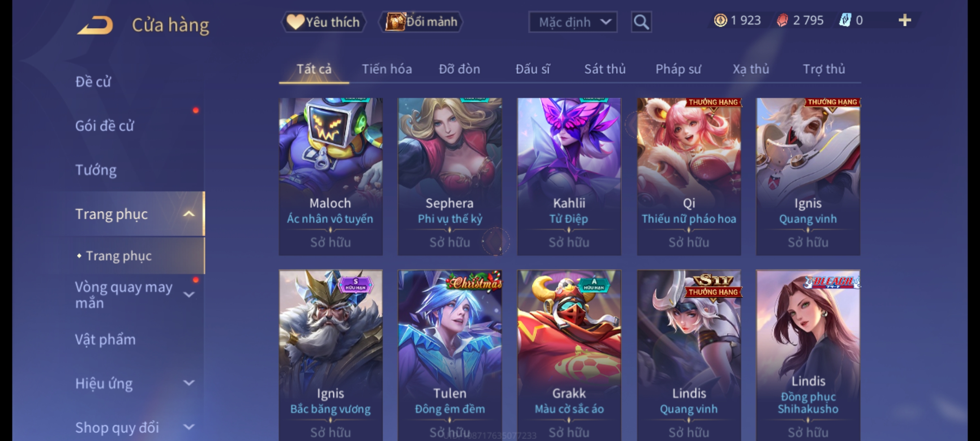
Task: Switch to the Sát thủ tab
Action: pos(605,69)
